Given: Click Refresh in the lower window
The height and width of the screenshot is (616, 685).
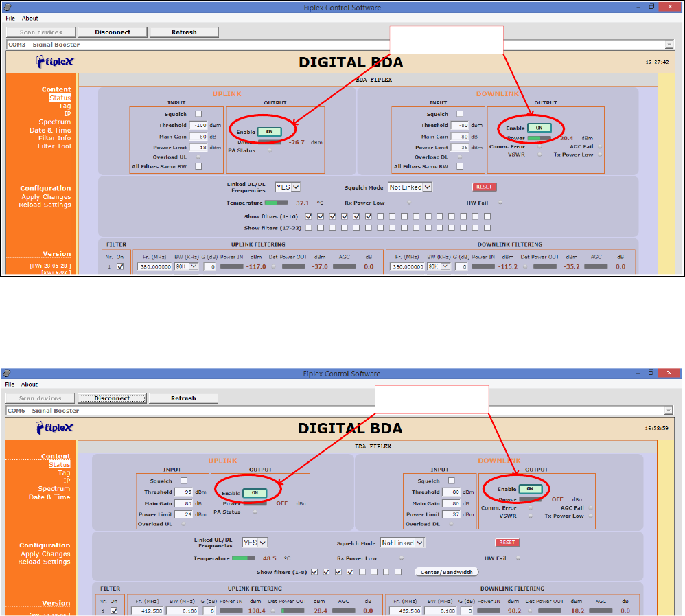Looking at the screenshot, I should coord(183,398).
